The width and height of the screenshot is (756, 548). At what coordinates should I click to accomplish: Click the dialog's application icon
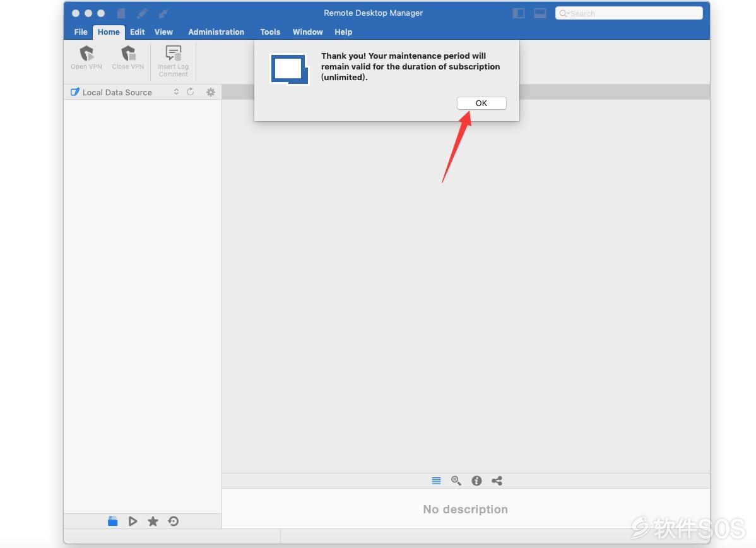pyautogui.click(x=289, y=69)
